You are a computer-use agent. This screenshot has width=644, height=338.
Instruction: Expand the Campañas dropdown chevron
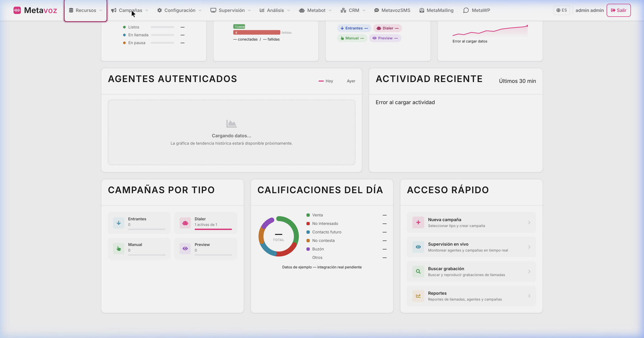[x=147, y=10]
